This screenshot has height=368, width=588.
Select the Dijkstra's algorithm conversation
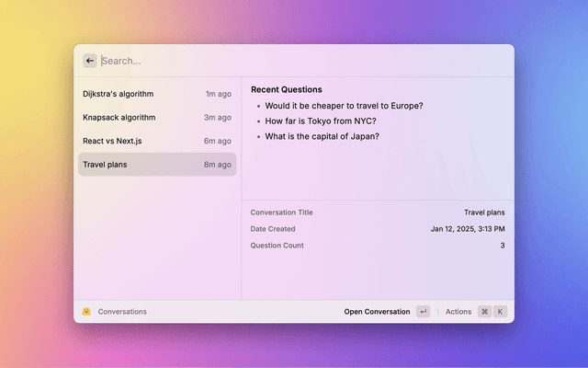(156, 94)
